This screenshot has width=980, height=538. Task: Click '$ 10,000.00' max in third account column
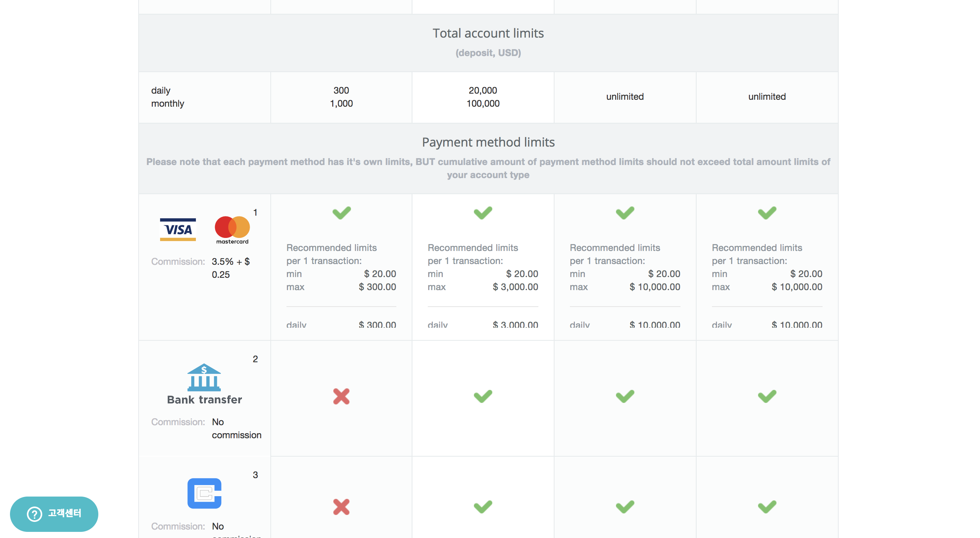[655, 287]
